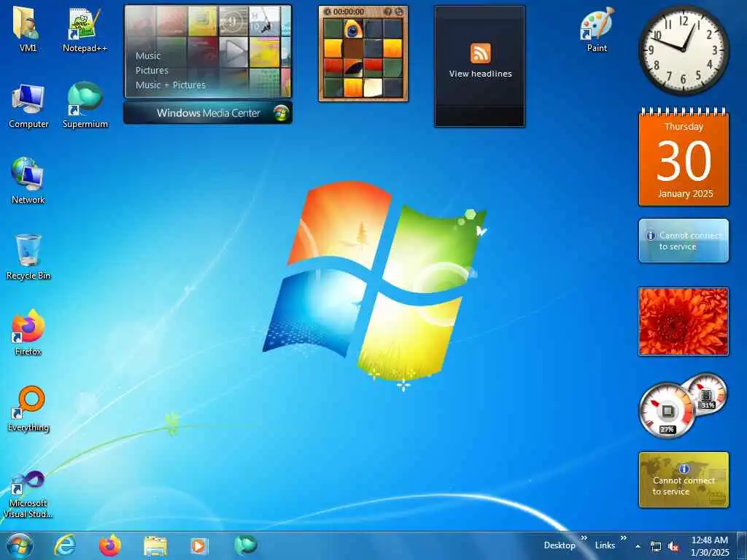Open the taskbar clock showing 12:48 AM
The height and width of the screenshot is (560, 747).
[710, 546]
